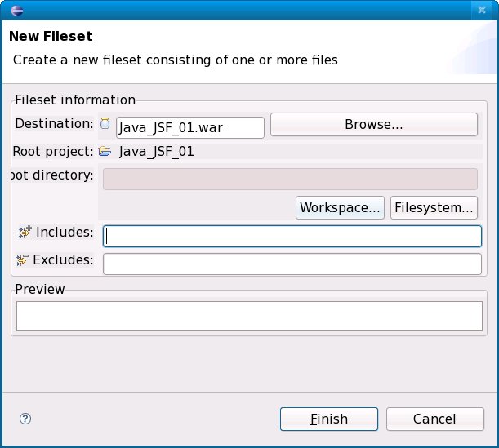This screenshot has width=499, height=448.
Task: Click into the Excludes text field
Action: pyautogui.click(x=292, y=264)
